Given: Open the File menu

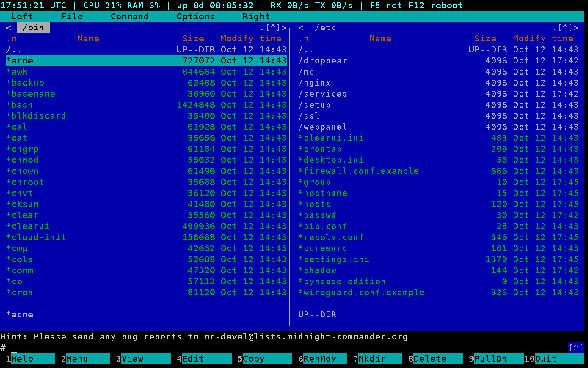Looking at the screenshot, I should coord(72,17).
